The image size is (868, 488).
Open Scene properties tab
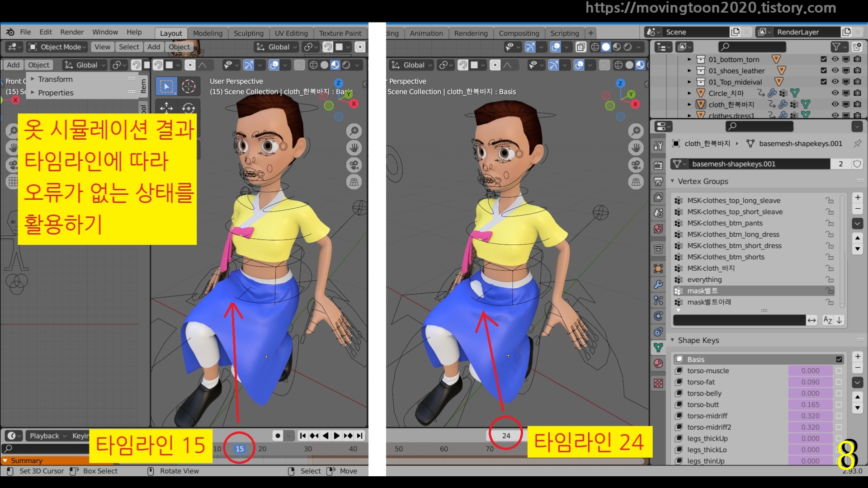(x=658, y=213)
